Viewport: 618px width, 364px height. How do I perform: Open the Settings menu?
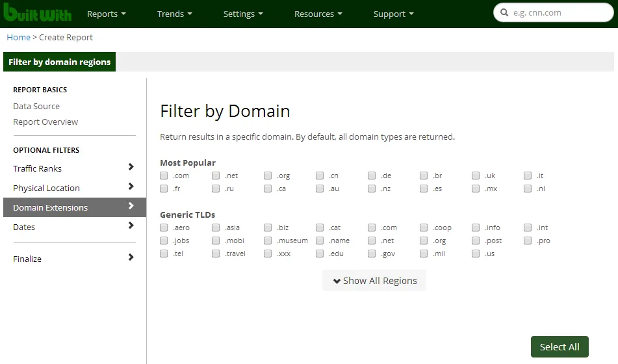[243, 14]
